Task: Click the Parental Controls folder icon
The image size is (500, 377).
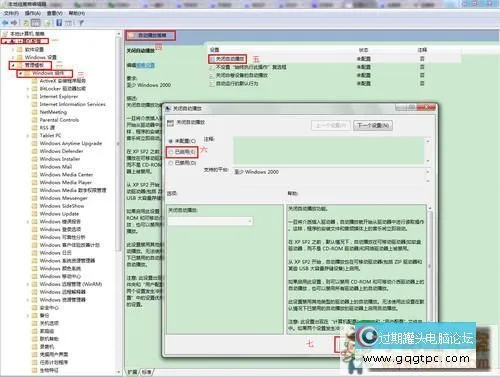Action: (34, 120)
